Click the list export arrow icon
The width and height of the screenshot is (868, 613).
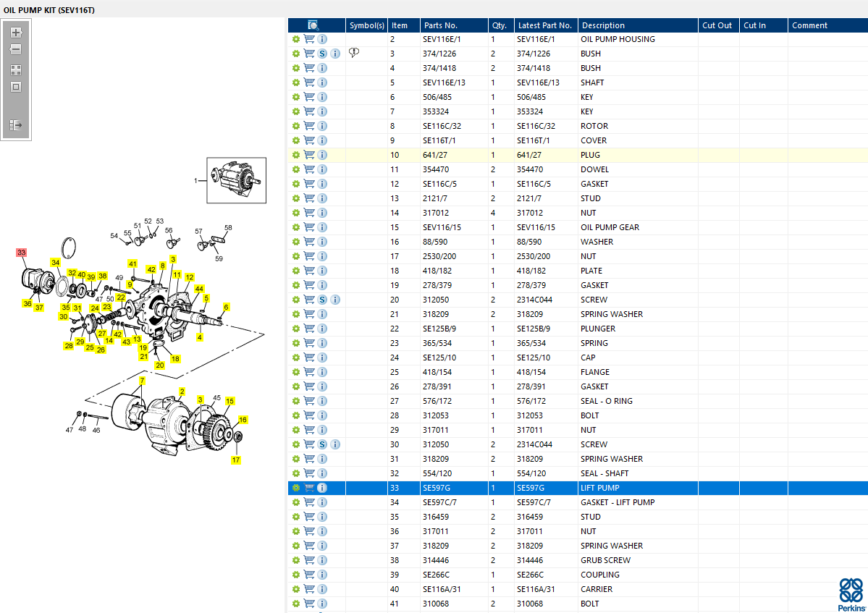(x=16, y=125)
